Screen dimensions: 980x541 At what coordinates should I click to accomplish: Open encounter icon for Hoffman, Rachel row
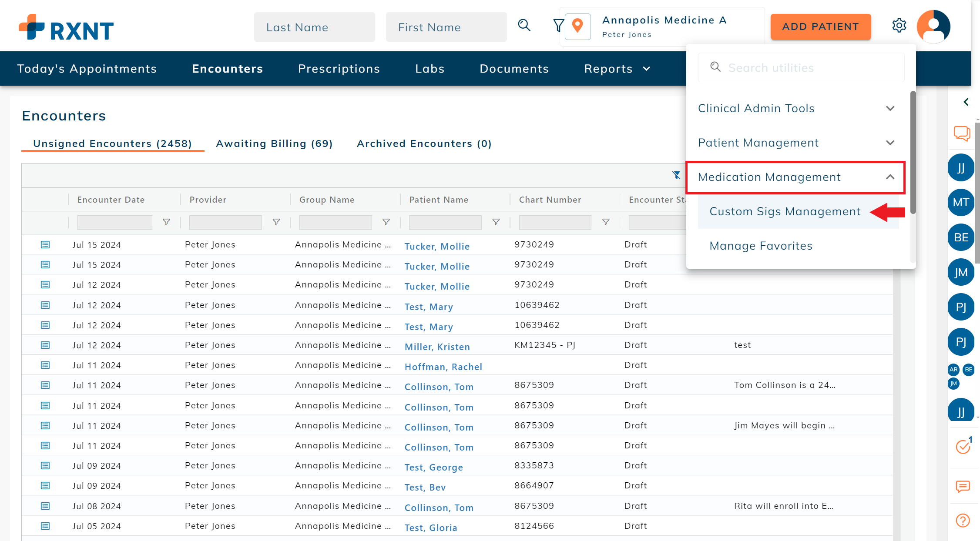pyautogui.click(x=45, y=365)
